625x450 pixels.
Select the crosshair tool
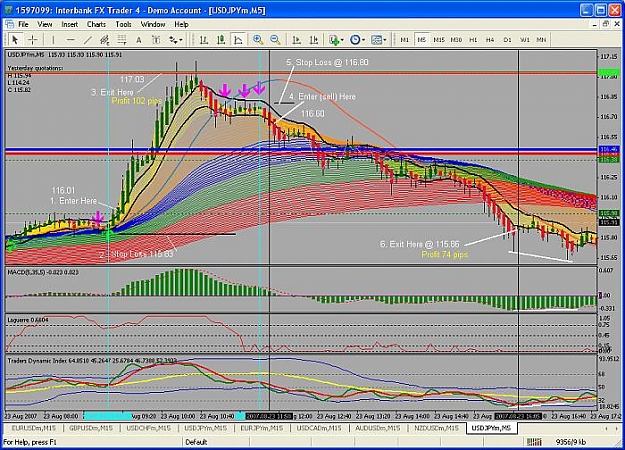point(33,40)
